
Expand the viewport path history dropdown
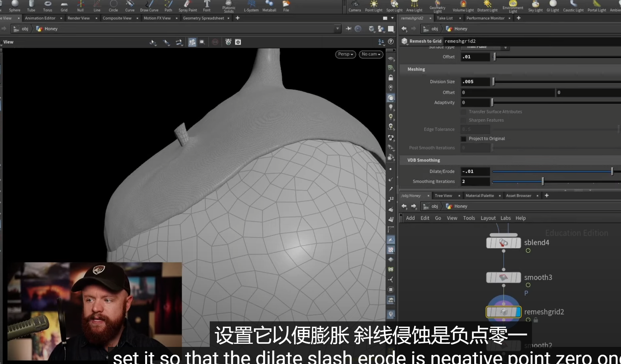(x=337, y=29)
